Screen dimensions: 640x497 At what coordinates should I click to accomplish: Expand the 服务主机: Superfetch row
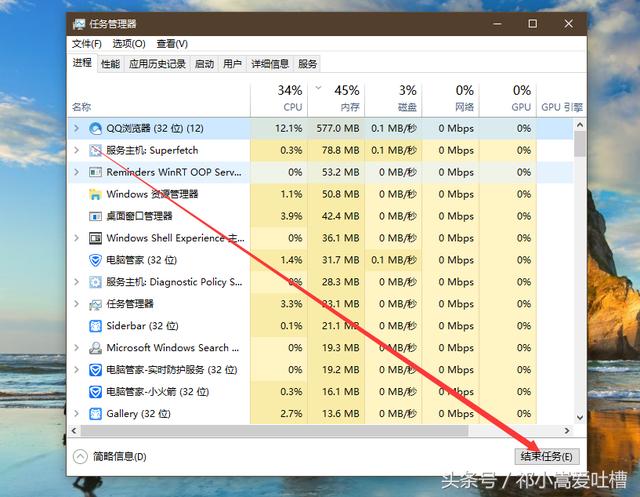tap(76, 151)
